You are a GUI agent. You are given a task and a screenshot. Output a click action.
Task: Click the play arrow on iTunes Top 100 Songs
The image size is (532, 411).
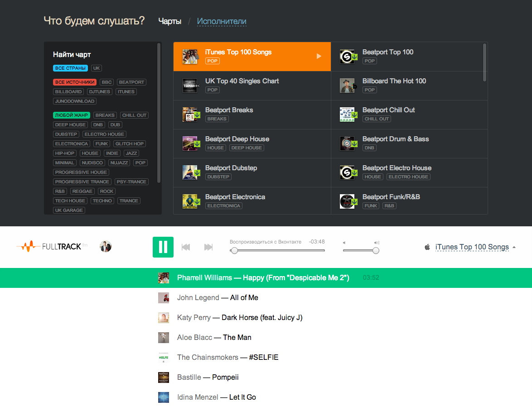319,56
